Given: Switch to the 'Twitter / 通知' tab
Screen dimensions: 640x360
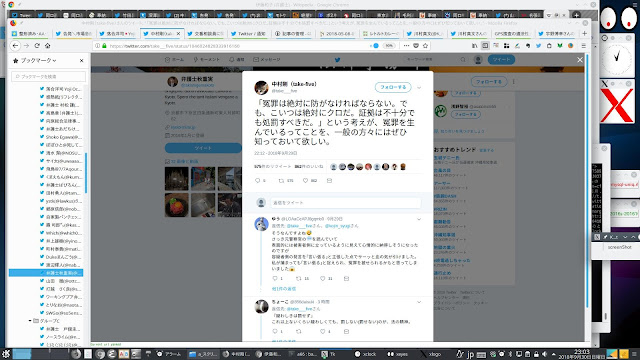Looking at the screenshot, I should [x=248, y=33].
